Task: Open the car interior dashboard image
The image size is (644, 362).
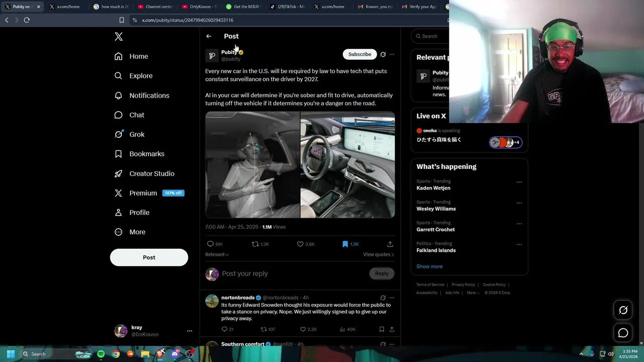Action: [348, 165]
